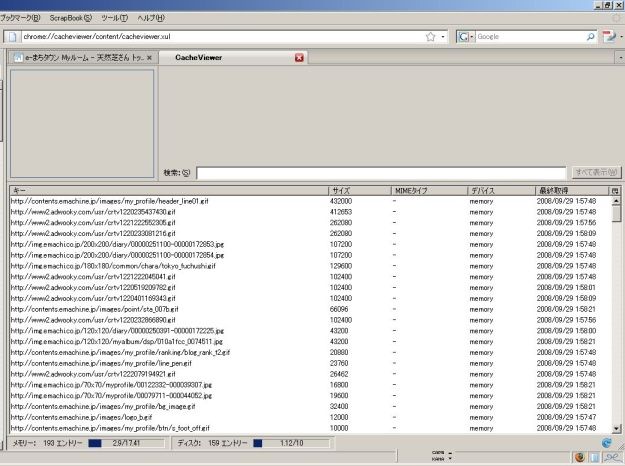Image resolution: width=625 pixels, height=466 pixels.
Task: Click the Firefox icon in the status bar
Action: (579, 457)
